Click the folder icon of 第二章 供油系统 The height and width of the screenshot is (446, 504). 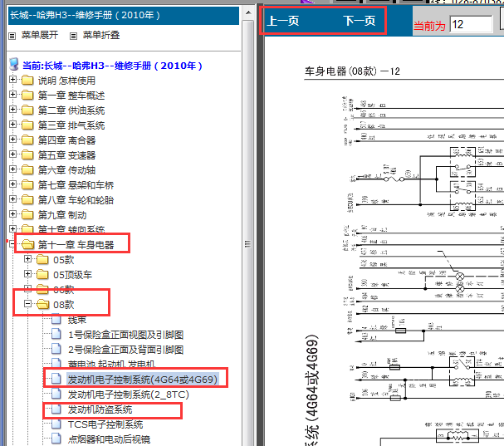[x=27, y=110]
